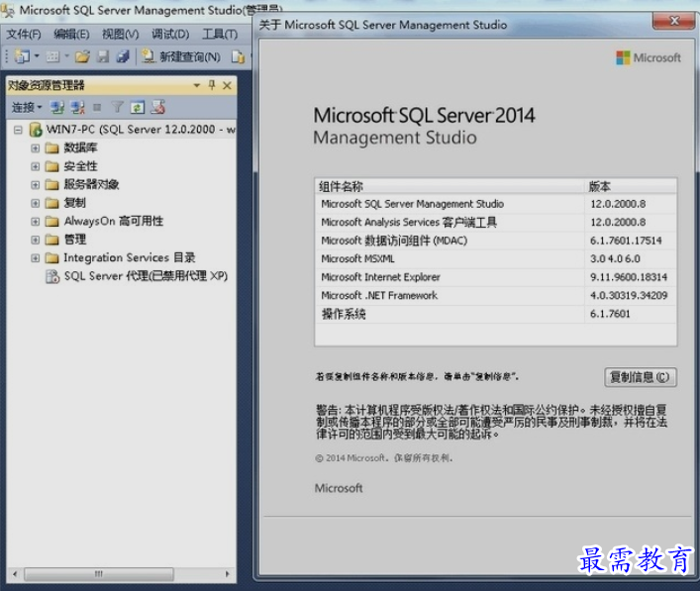Click 新建查询(N) toolbar button
This screenshot has width=700, height=591.
click(x=181, y=56)
